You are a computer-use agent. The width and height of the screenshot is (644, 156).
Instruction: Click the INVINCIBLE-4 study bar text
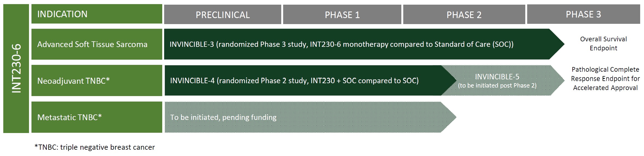coord(294,81)
